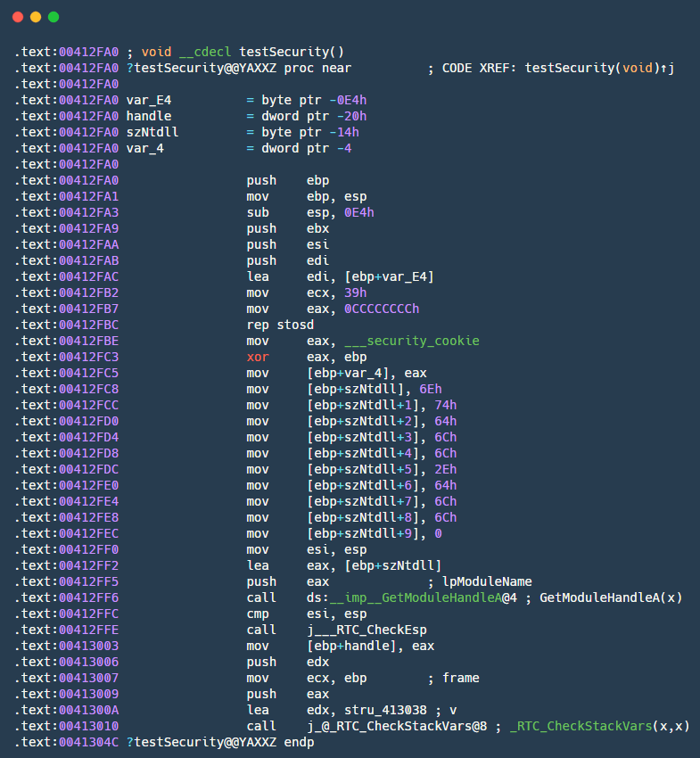Click the yellow minimize window dot

(36, 18)
